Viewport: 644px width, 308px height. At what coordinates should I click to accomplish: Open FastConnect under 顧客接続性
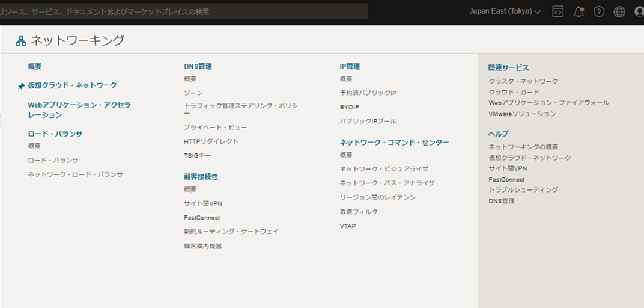tap(202, 218)
